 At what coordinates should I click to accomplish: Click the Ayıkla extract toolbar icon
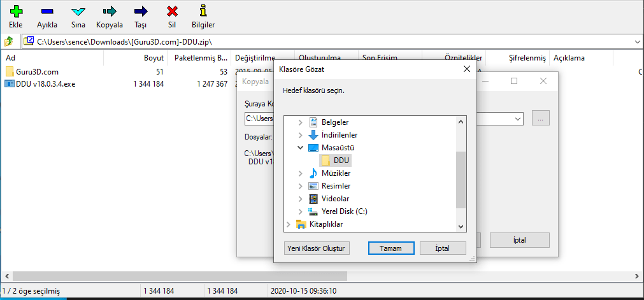click(47, 11)
